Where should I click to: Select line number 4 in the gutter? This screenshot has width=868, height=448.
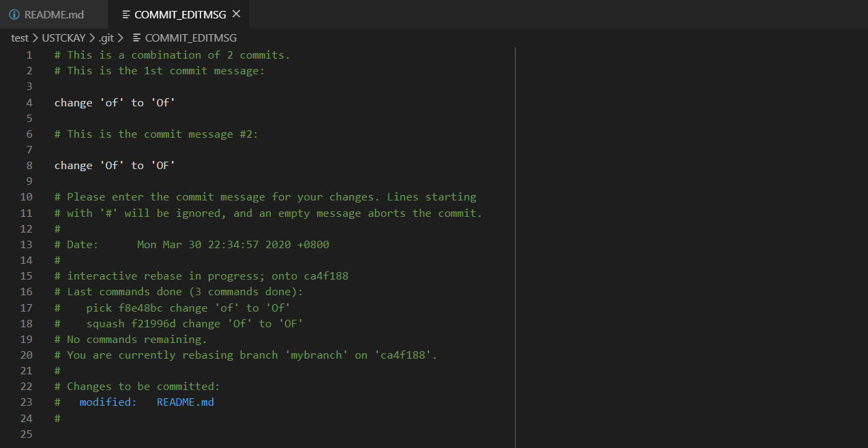tap(29, 102)
